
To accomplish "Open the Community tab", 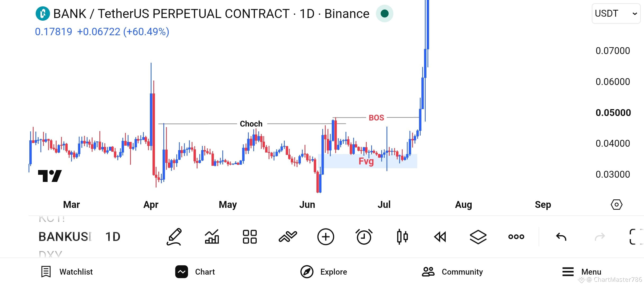I will coord(452,272).
